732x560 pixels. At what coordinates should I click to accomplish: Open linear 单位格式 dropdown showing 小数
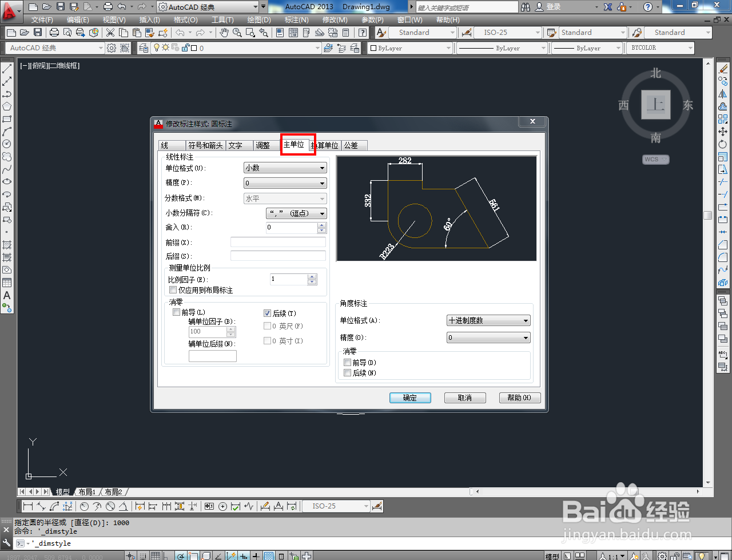(x=285, y=168)
